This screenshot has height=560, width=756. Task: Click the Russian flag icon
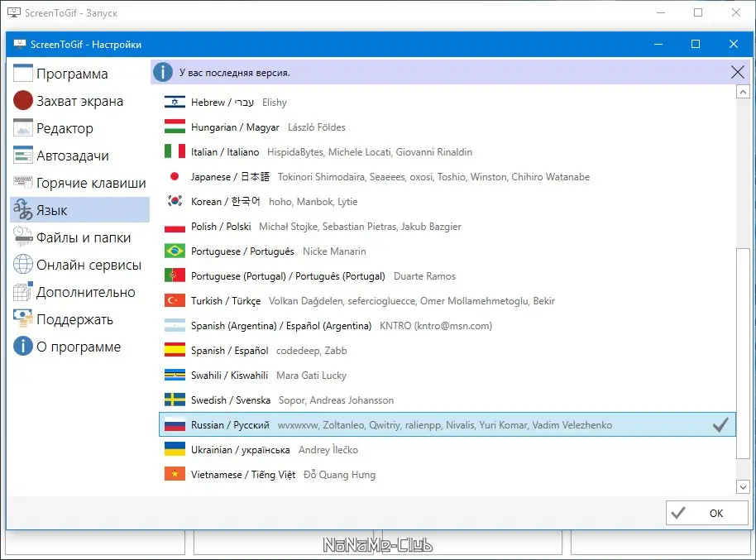175,424
